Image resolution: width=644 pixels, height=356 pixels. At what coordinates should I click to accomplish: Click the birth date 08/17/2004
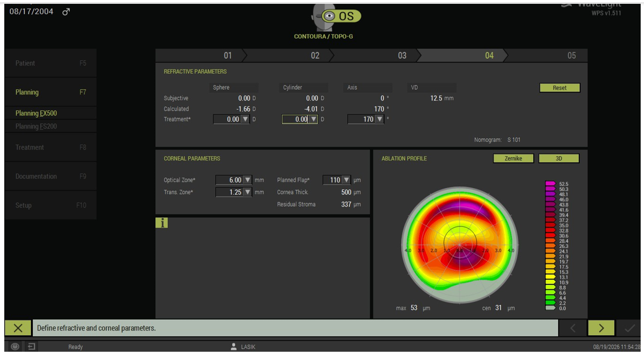[31, 11]
